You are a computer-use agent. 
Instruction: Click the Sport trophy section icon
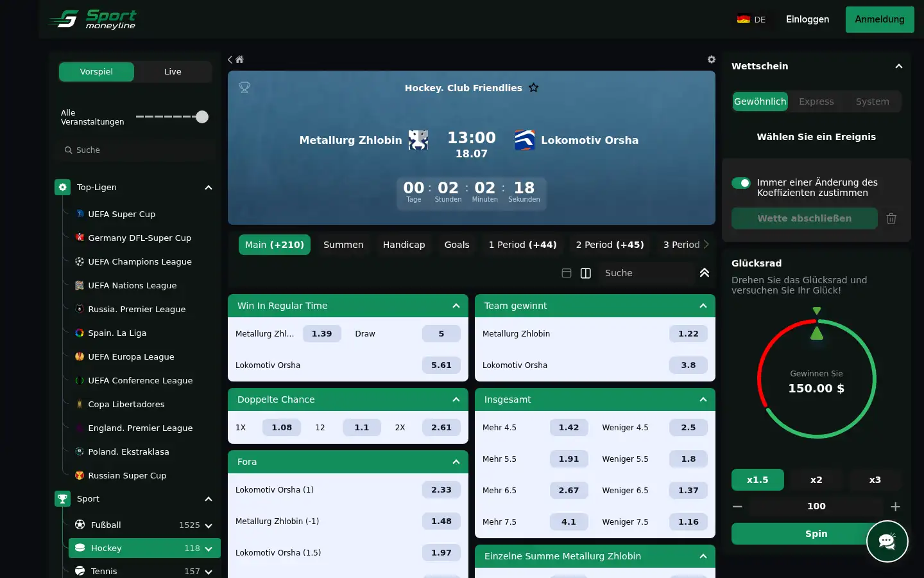click(62, 498)
